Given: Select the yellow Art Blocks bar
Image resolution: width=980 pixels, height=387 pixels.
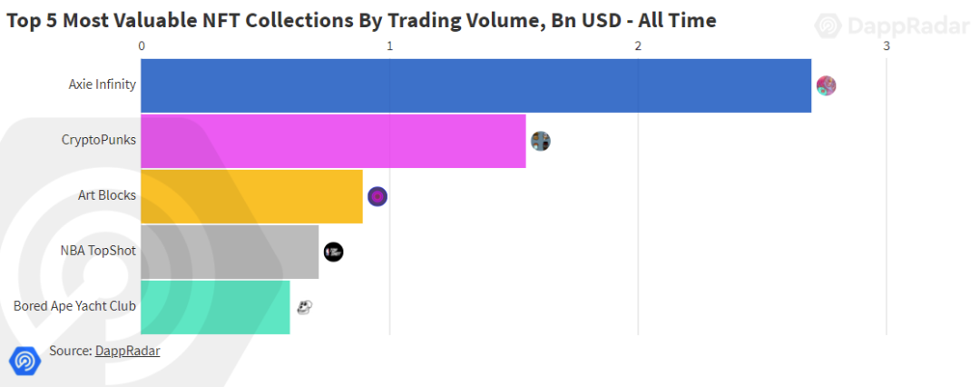Looking at the screenshot, I should click(252, 196).
